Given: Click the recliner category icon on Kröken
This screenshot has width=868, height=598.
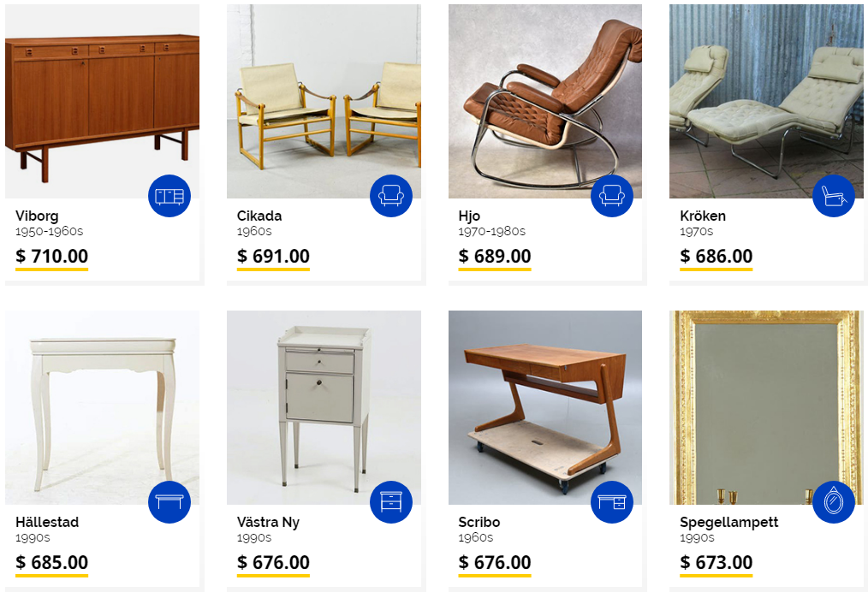Looking at the screenshot, I should [834, 196].
